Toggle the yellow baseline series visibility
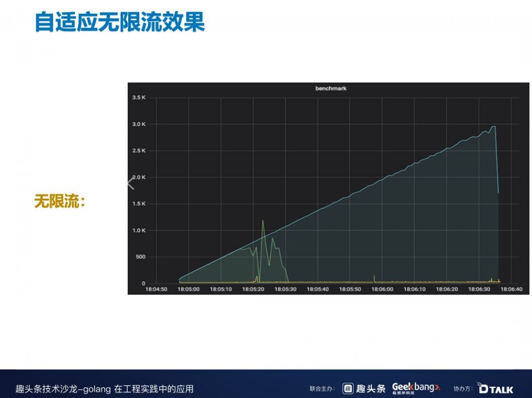 click(x=372, y=280)
